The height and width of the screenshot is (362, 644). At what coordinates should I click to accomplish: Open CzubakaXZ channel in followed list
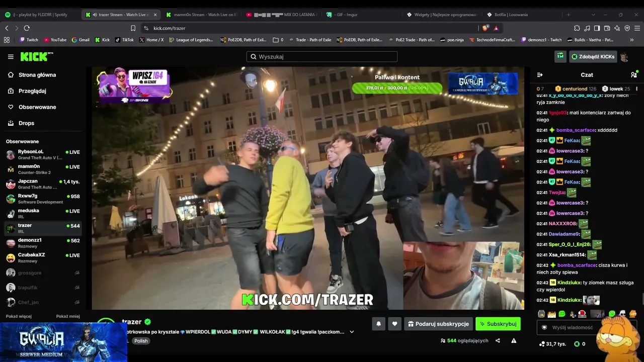click(x=43, y=258)
